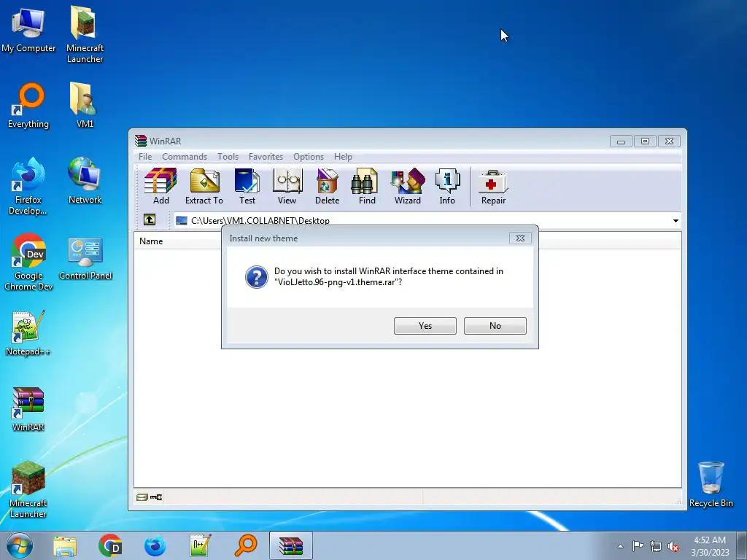747x560 pixels.
Task: Open the Tools menu
Action: 228,157
